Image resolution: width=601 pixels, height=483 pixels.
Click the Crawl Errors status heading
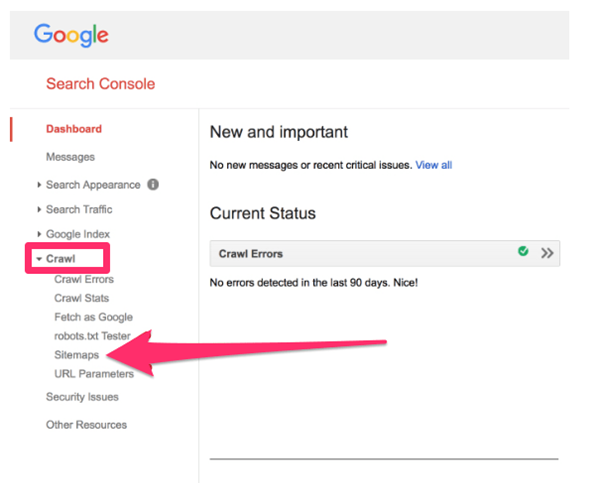pyautogui.click(x=251, y=254)
